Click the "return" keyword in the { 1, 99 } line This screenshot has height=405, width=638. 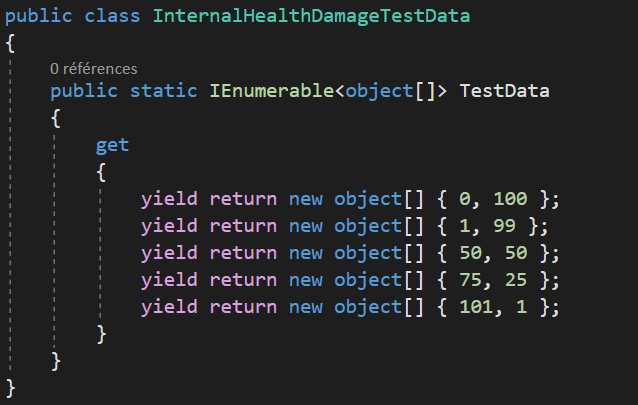tap(243, 226)
